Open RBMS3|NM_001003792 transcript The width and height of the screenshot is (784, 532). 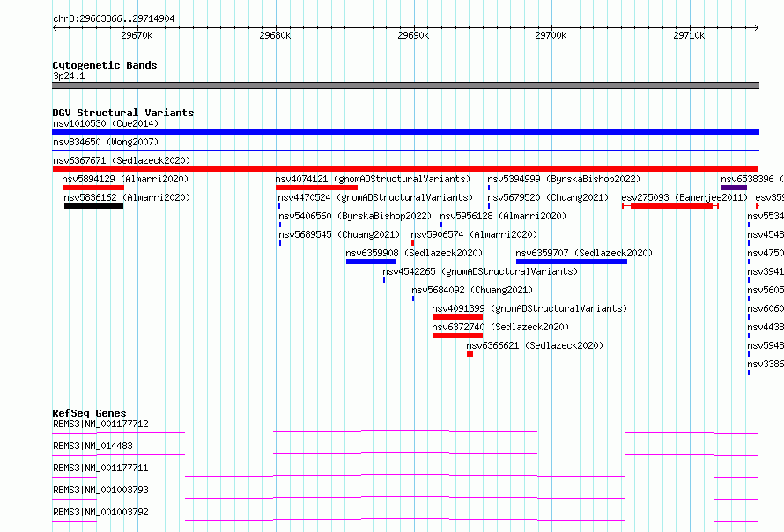click(x=100, y=512)
